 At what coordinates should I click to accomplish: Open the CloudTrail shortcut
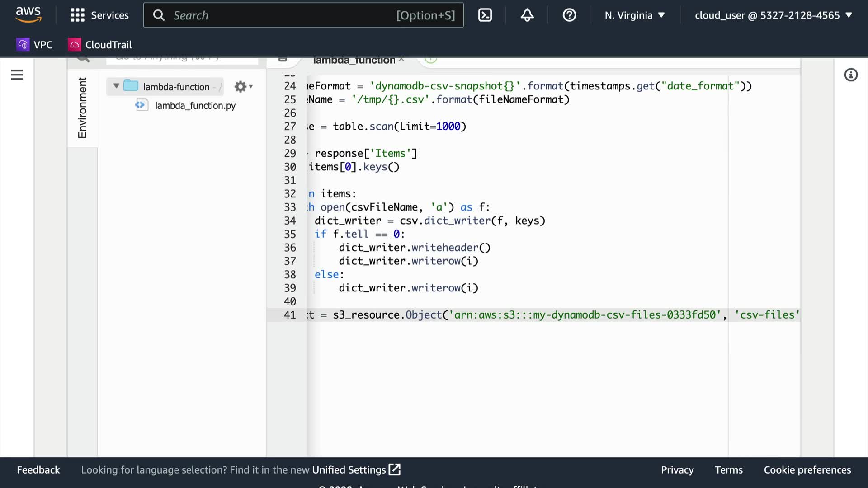coord(100,45)
